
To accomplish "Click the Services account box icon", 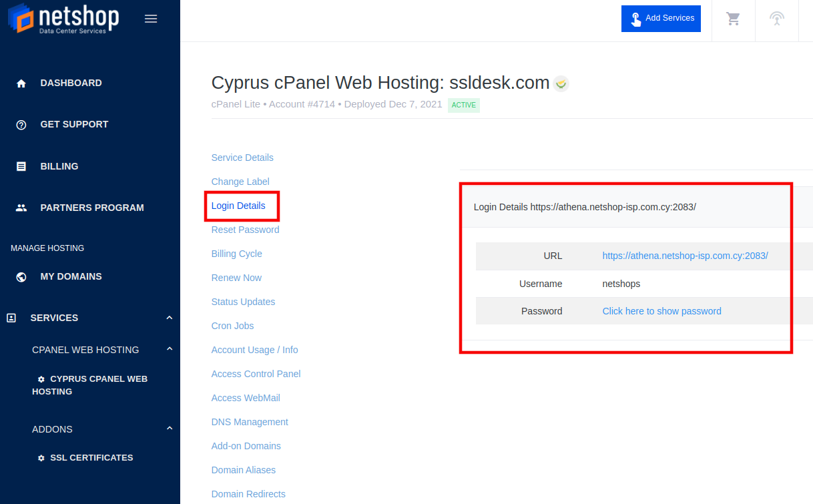I will pyautogui.click(x=11, y=318).
